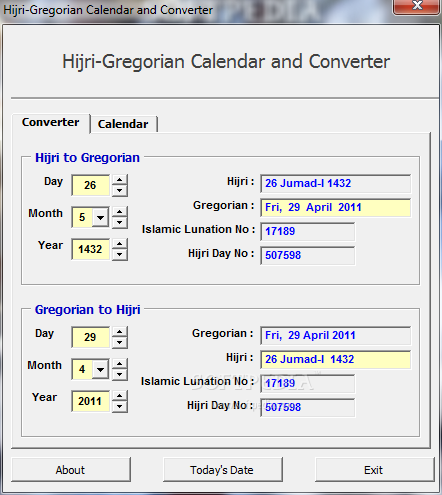Open the Hijri Month dropdown showing 5
This screenshot has height=495, width=442.
coord(100,218)
